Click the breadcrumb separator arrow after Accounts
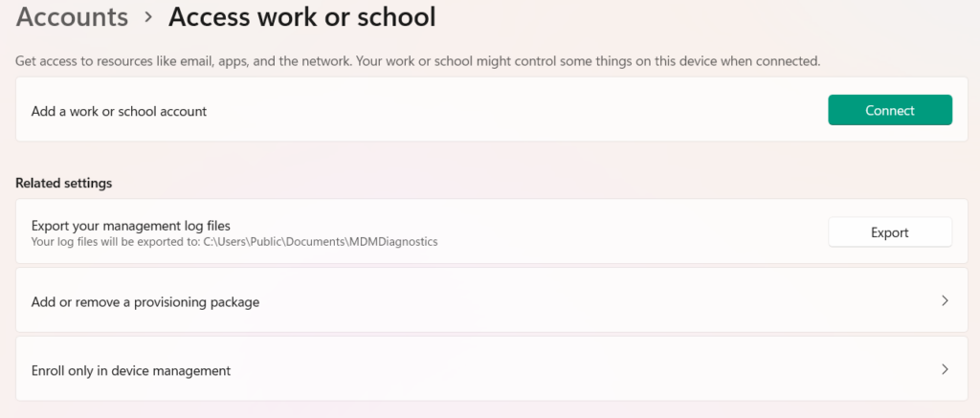 (x=148, y=18)
